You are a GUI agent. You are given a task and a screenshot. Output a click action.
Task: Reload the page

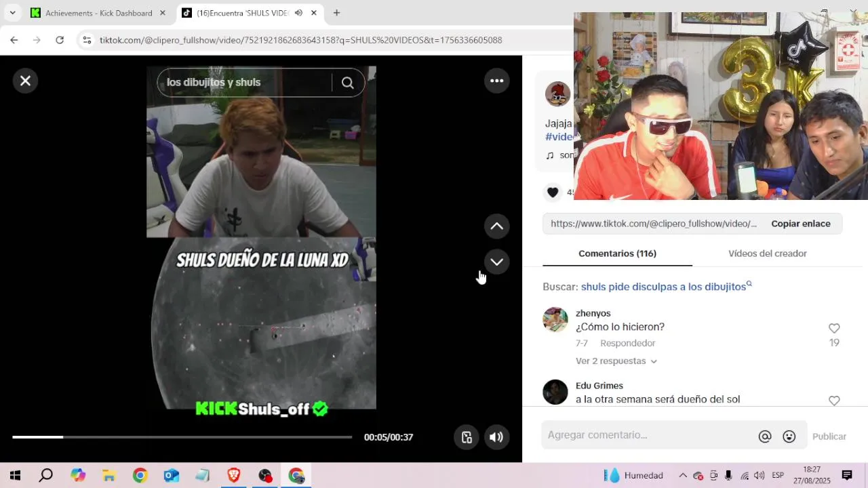pos(60,40)
